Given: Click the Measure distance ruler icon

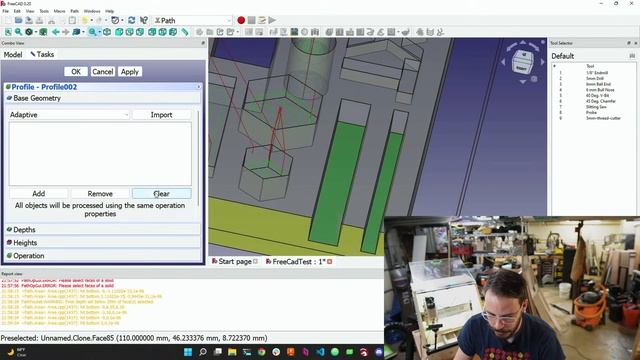Looking at the screenshot, I should (185, 32).
